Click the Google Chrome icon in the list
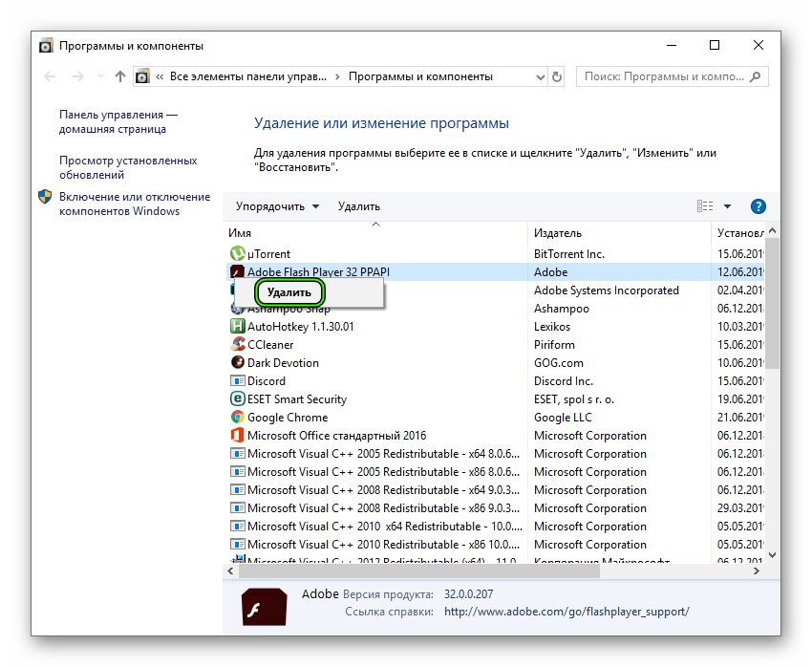 237,417
